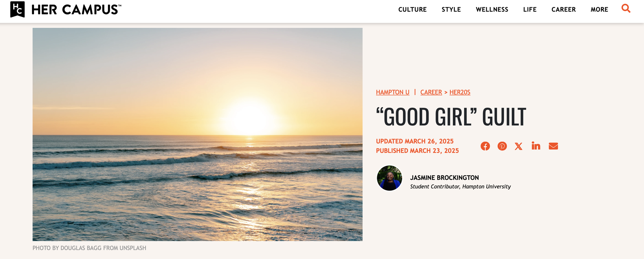Image resolution: width=644 pixels, height=259 pixels.
Task: Open the ocean sunset hero image
Action: click(x=197, y=134)
